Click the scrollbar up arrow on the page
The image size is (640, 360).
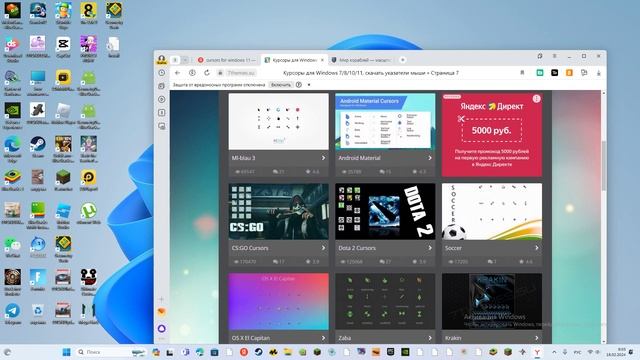(x=604, y=93)
